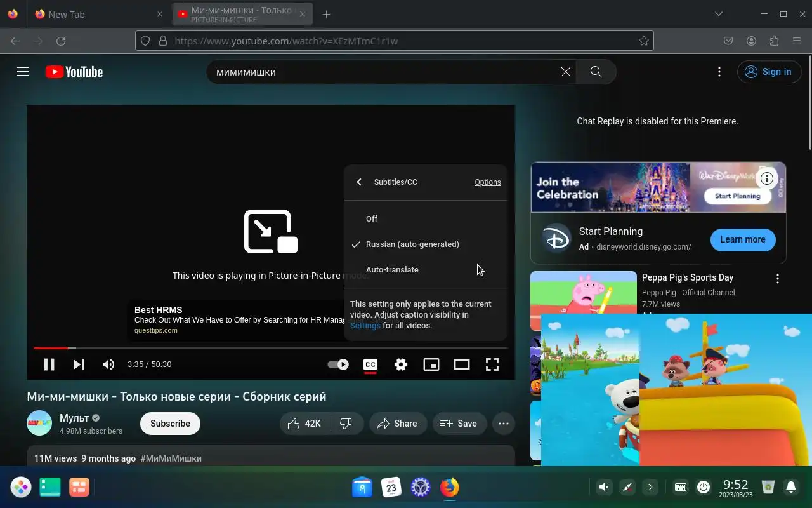Bookmark page with star icon

pos(644,41)
